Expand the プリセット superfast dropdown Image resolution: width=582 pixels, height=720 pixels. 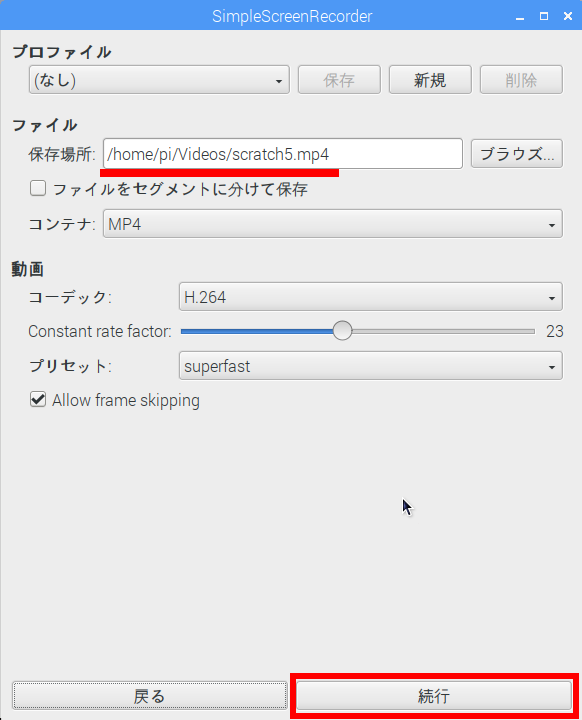click(370, 366)
